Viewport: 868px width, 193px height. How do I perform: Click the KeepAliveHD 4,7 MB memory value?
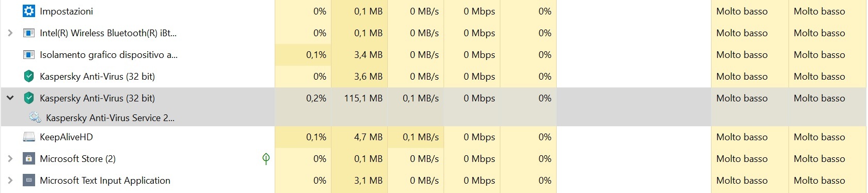click(x=368, y=137)
